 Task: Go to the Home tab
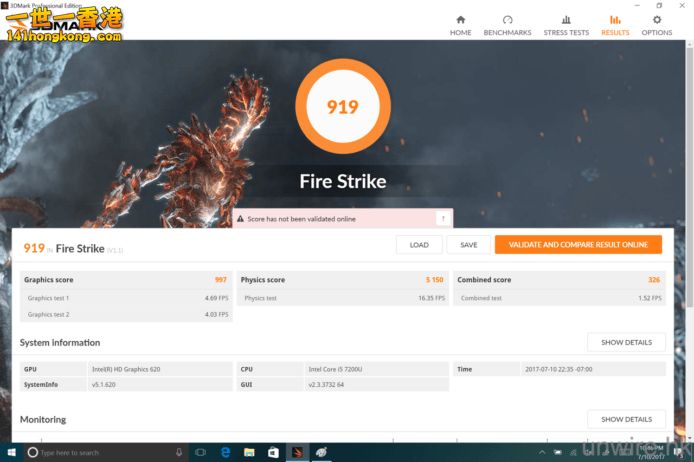[x=460, y=25]
